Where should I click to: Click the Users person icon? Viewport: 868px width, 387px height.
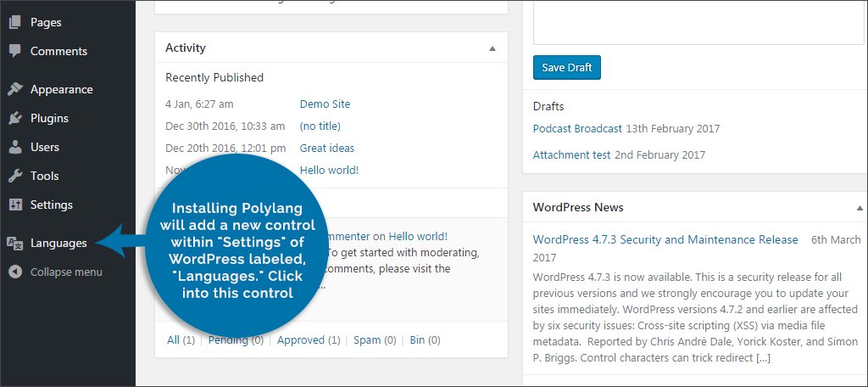click(x=15, y=147)
